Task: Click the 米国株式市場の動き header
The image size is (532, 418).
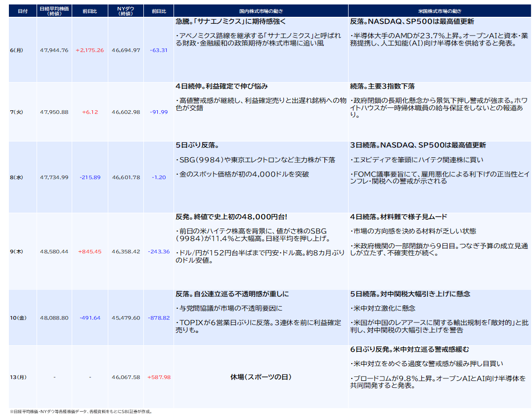Action: click(x=440, y=11)
